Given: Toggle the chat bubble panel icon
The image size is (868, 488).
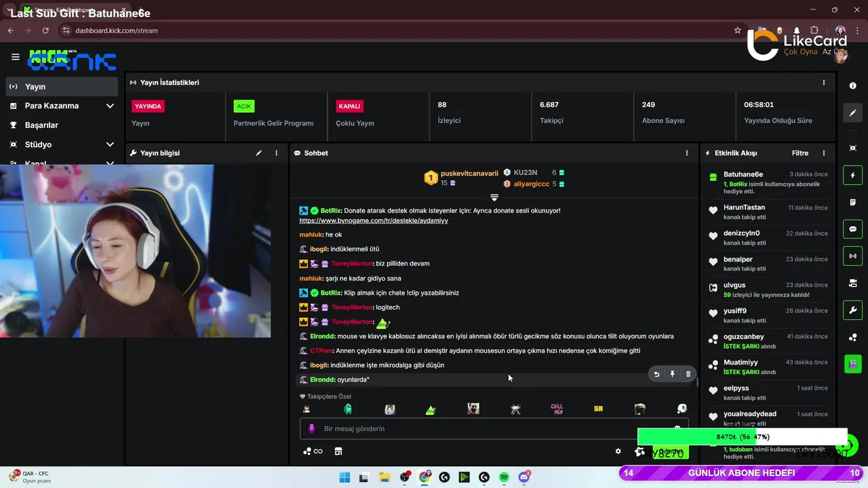Looking at the screenshot, I should pos(853,229).
